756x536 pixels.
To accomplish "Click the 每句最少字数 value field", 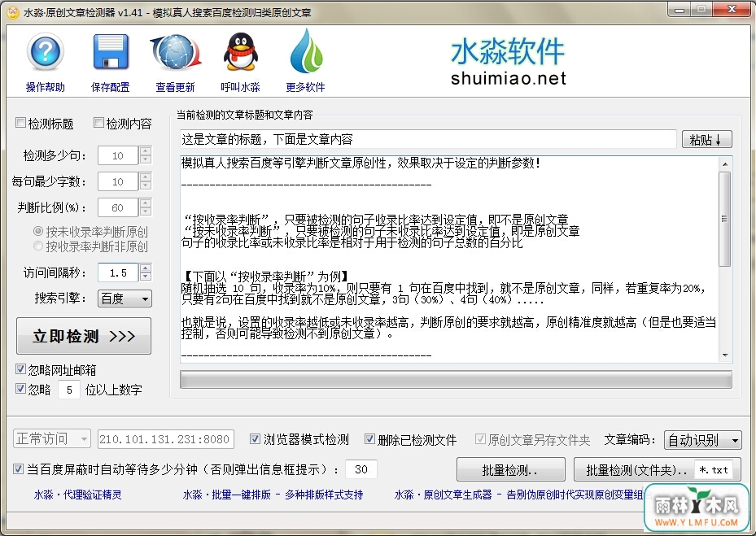I will pyautogui.click(x=118, y=181).
